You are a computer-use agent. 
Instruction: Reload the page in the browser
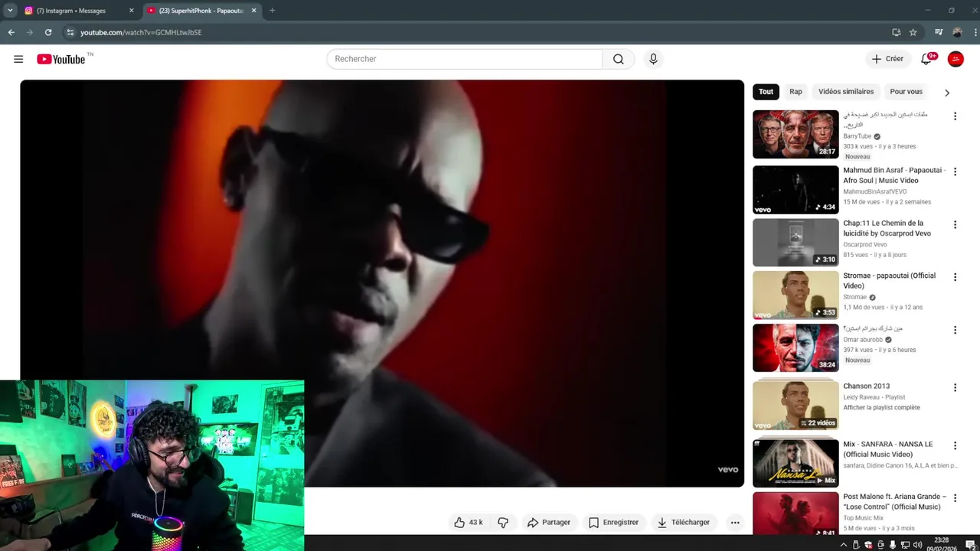(x=48, y=32)
